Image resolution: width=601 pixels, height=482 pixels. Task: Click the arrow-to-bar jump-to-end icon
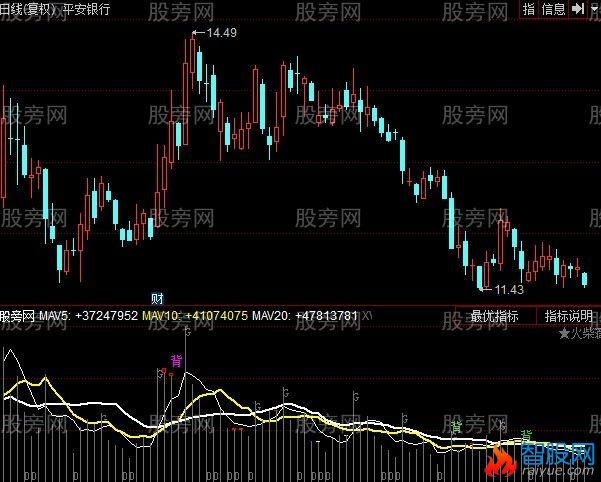tap(577, 8)
